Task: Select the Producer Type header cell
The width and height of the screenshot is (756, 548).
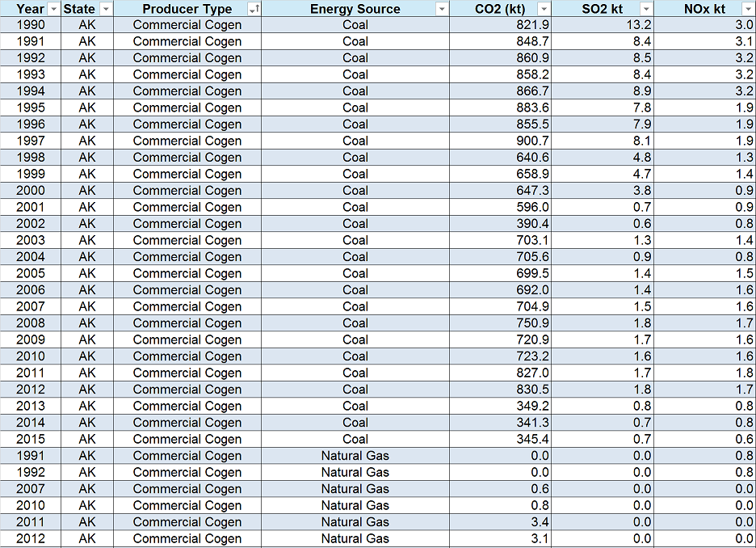Action: (187, 9)
